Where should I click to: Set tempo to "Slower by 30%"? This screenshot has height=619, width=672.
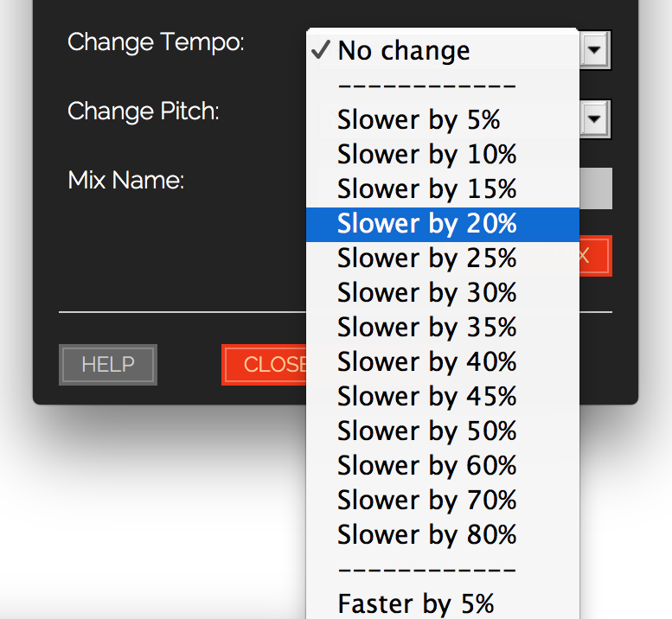(426, 292)
